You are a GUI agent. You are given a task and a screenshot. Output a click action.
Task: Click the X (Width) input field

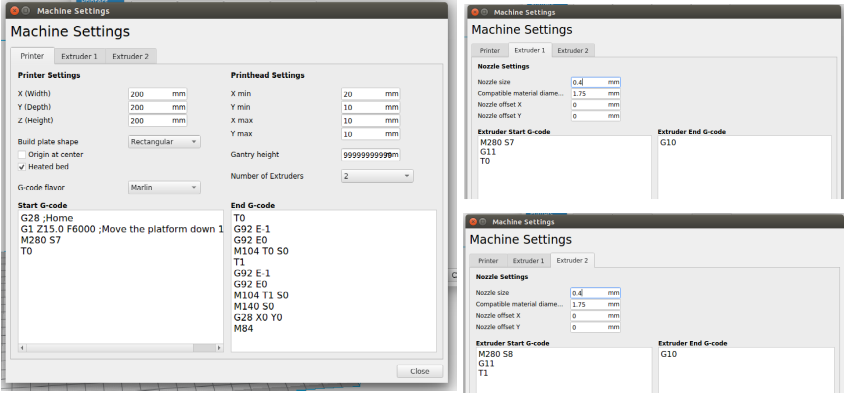(158, 94)
